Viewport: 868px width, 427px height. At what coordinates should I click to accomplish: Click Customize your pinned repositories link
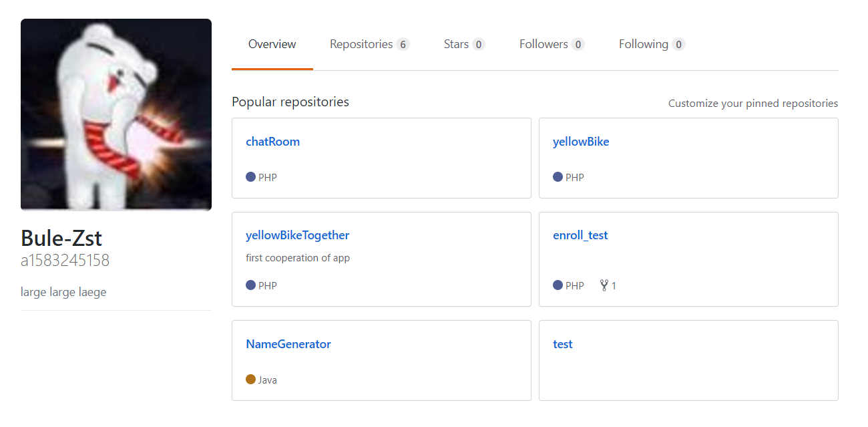752,104
